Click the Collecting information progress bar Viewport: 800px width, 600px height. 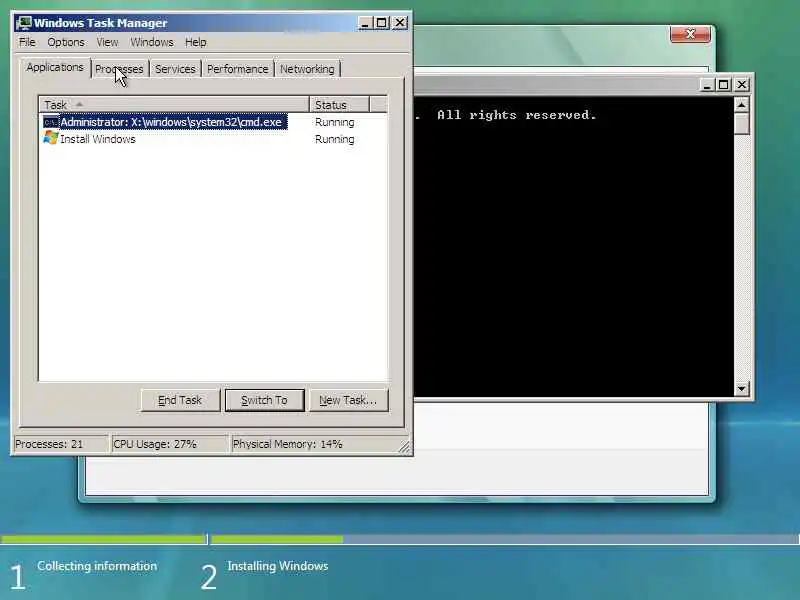103,539
